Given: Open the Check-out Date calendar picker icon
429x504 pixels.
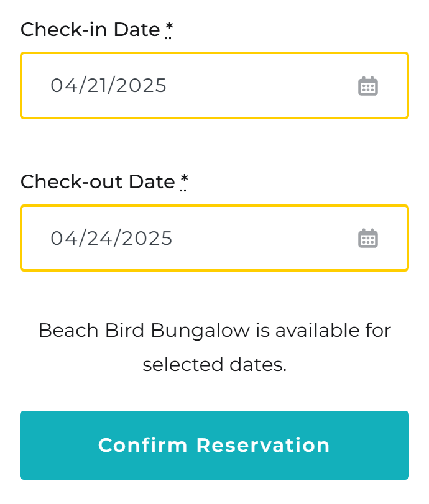Looking at the screenshot, I should pos(368,238).
